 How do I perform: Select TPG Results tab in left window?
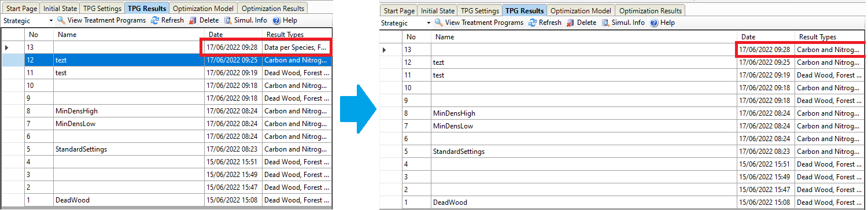(146, 8)
